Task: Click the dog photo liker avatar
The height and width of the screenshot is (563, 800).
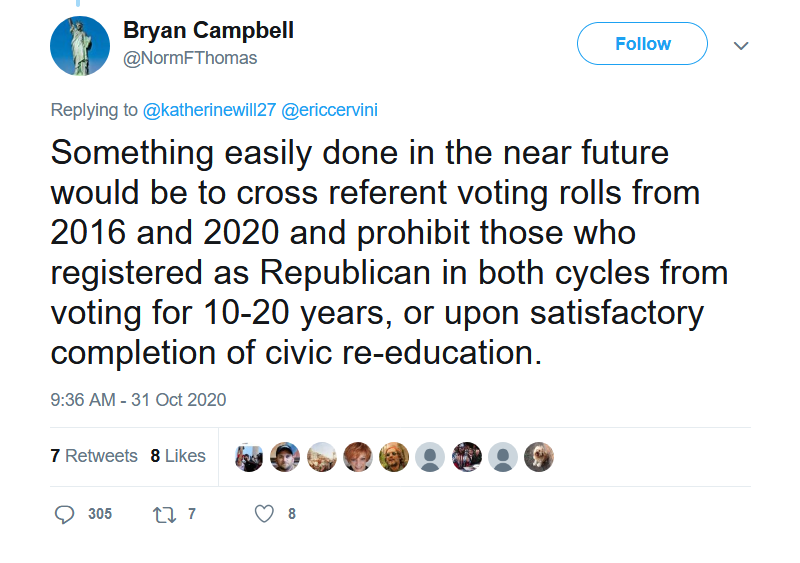Action: point(539,457)
